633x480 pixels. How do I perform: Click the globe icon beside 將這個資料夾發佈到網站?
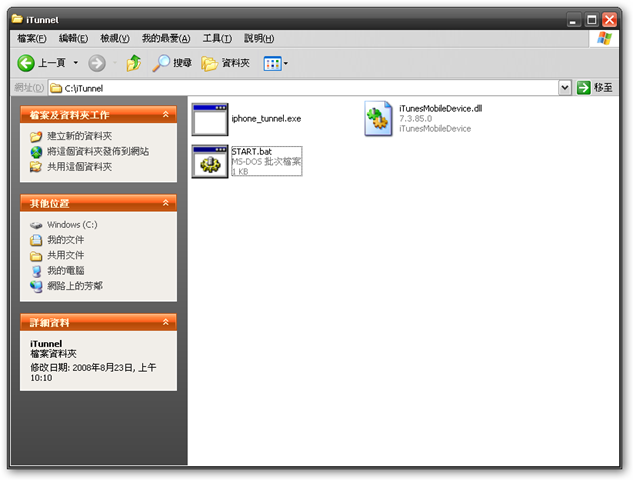click(x=36, y=152)
